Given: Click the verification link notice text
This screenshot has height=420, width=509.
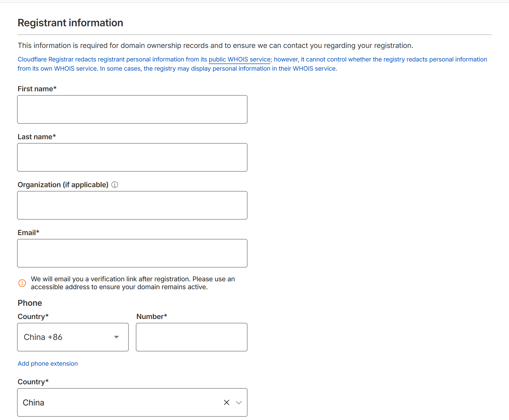Looking at the screenshot, I should click(x=133, y=283).
